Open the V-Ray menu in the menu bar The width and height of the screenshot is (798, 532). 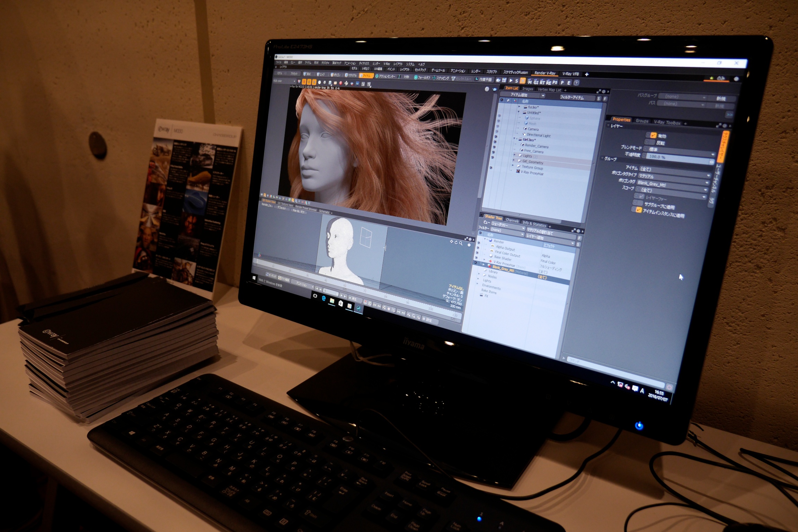387,64
